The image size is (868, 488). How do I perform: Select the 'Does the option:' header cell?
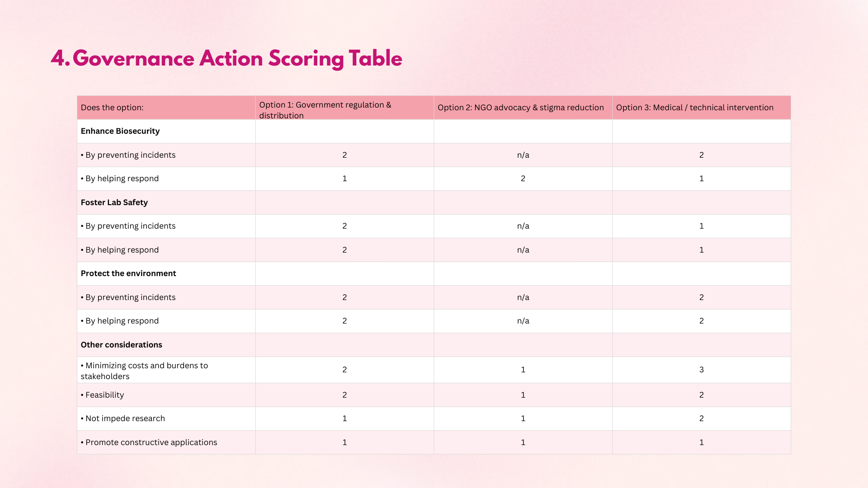(x=112, y=108)
